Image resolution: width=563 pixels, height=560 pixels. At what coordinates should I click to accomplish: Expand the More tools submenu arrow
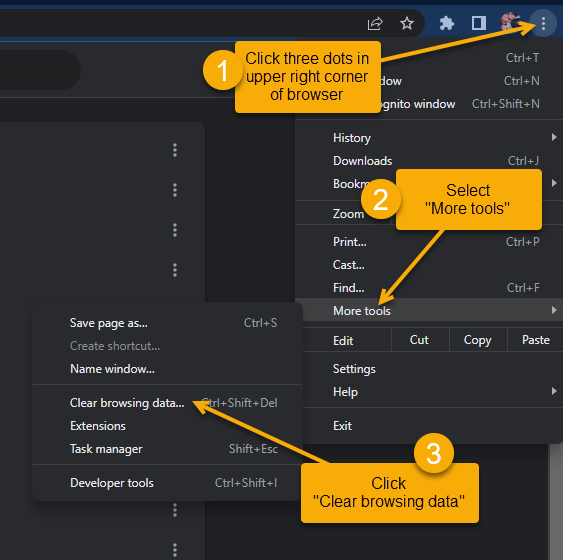[x=554, y=310]
